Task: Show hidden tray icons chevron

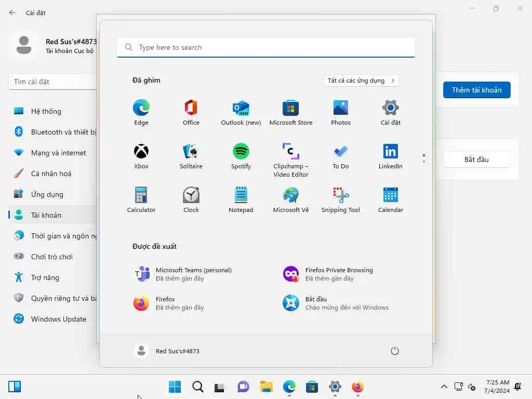Action: 444,387
